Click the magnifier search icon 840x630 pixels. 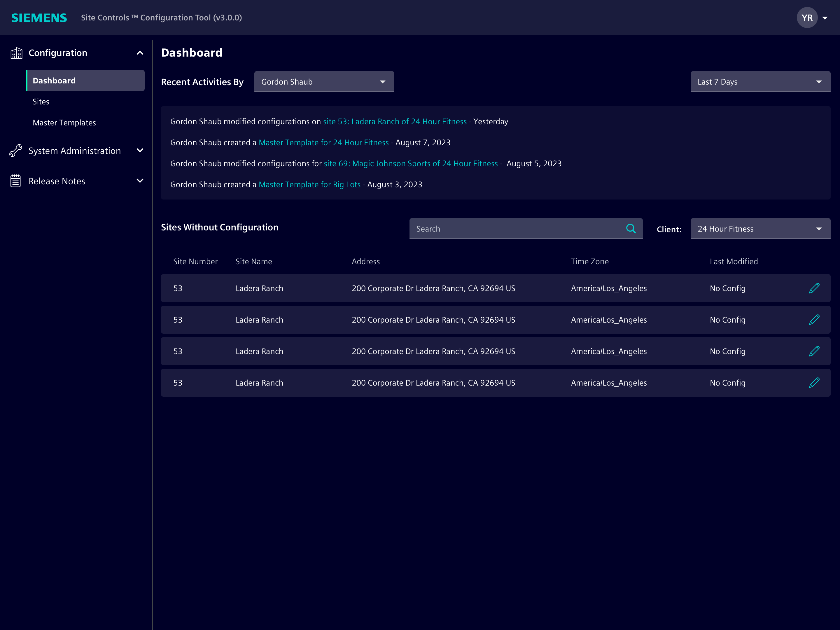point(631,229)
